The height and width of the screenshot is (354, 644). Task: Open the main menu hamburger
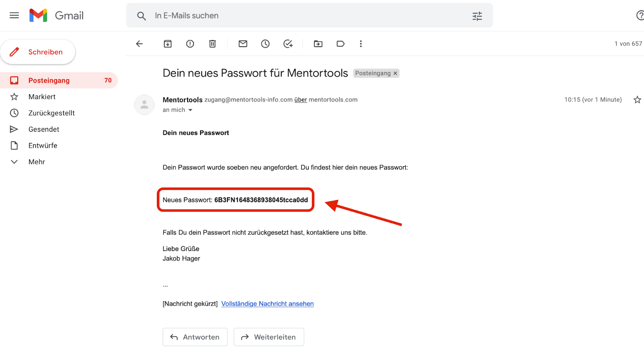coord(14,15)
